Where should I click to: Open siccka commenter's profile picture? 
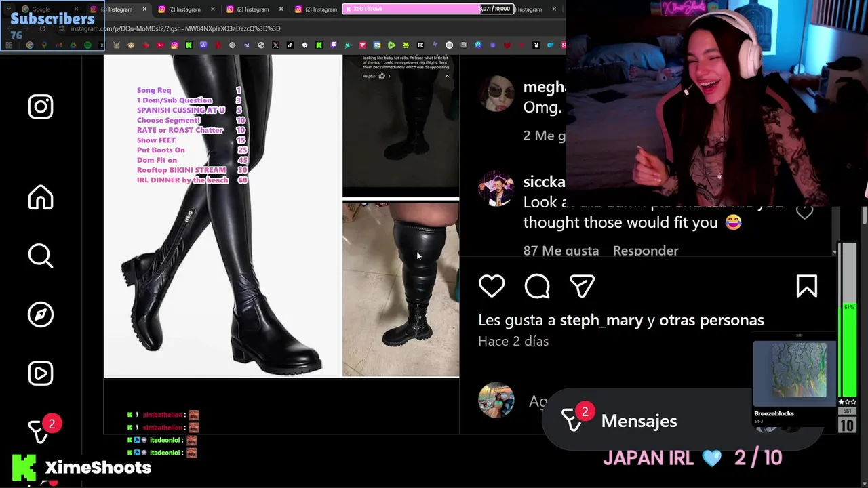click(496, 188)
